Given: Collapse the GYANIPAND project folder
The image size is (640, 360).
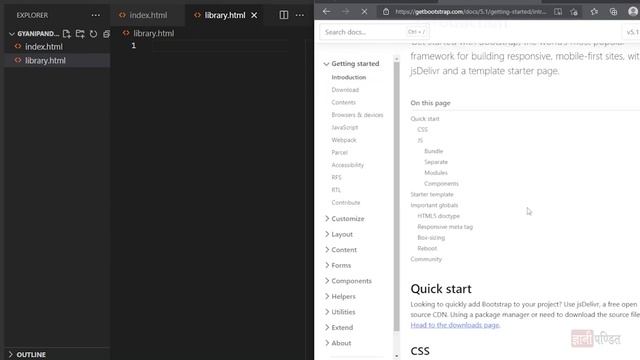Looking at the screenshot, I should pyautogui.click(x=11, y=34).
